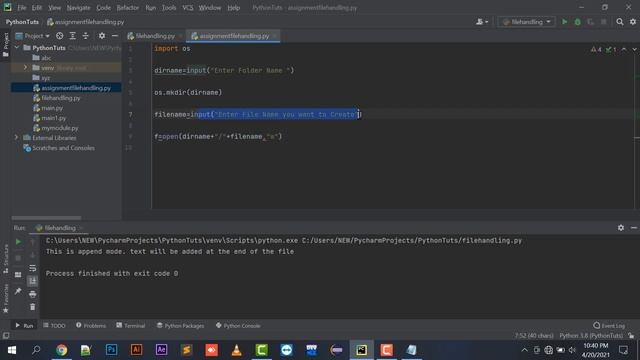640x360 pixels.
Task: Select filehandling.py in project tree
Action: (x=57, y=98)
